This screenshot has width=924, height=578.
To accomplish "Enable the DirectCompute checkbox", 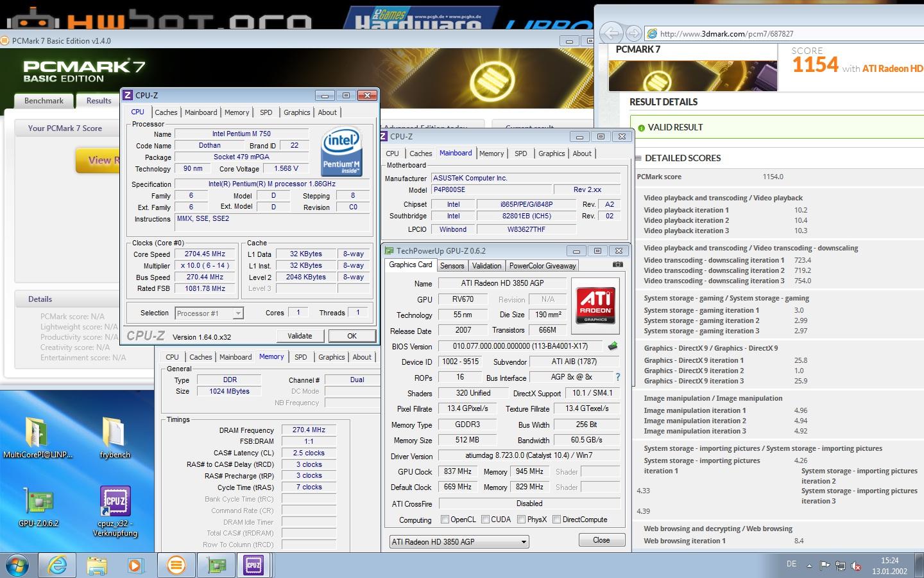I will [556, 520].
